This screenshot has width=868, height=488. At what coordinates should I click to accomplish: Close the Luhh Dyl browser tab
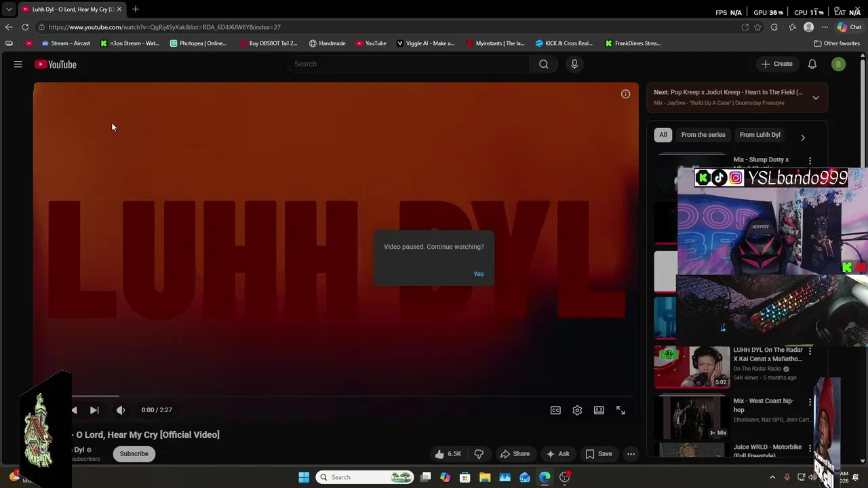tap(119, 9)
